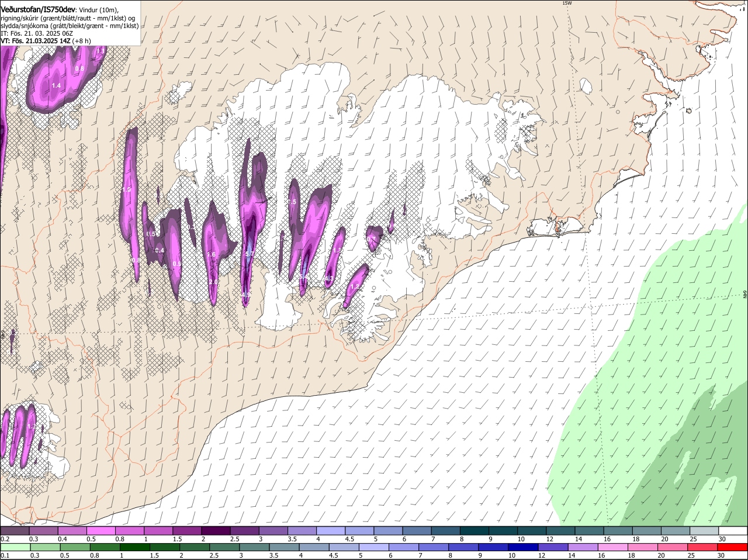748x560 pixels.
Task: Click the (+8 h) forecast offset text
Action: pyautogui.click(x=81, y=41)
